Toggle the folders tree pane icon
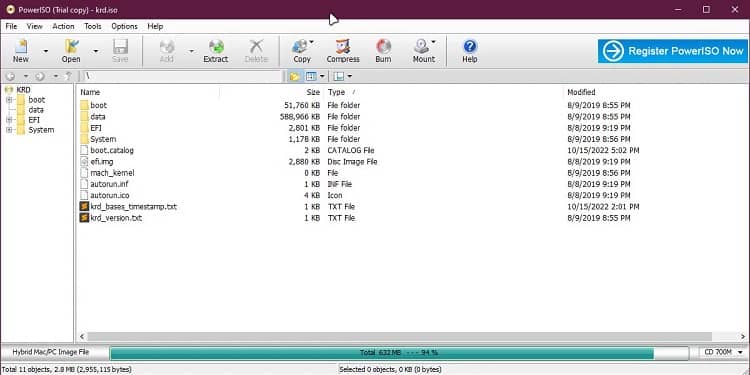Image resolution: width=750 pixels, height=375 pixels. pos(295,77)
